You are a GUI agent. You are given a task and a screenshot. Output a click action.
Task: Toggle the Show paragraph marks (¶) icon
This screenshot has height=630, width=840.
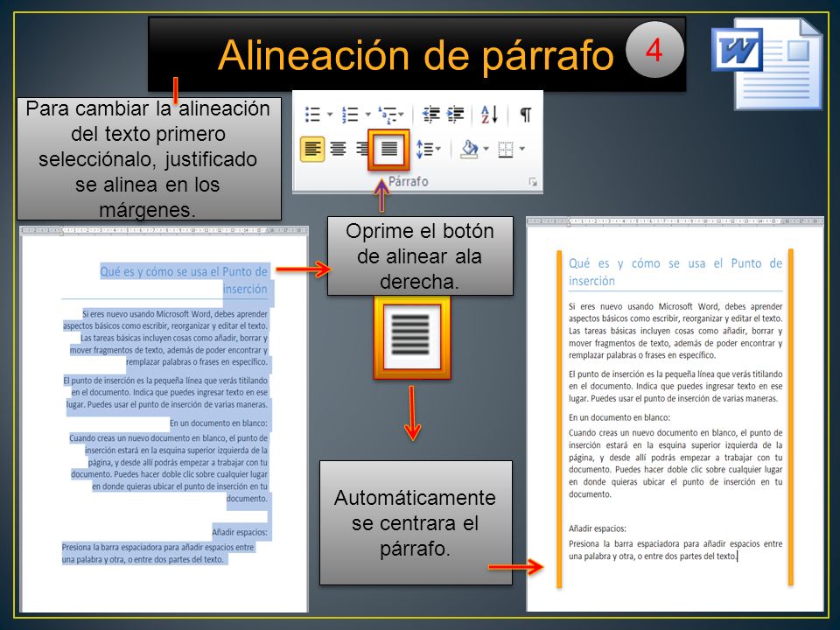[x=526, y=114]
